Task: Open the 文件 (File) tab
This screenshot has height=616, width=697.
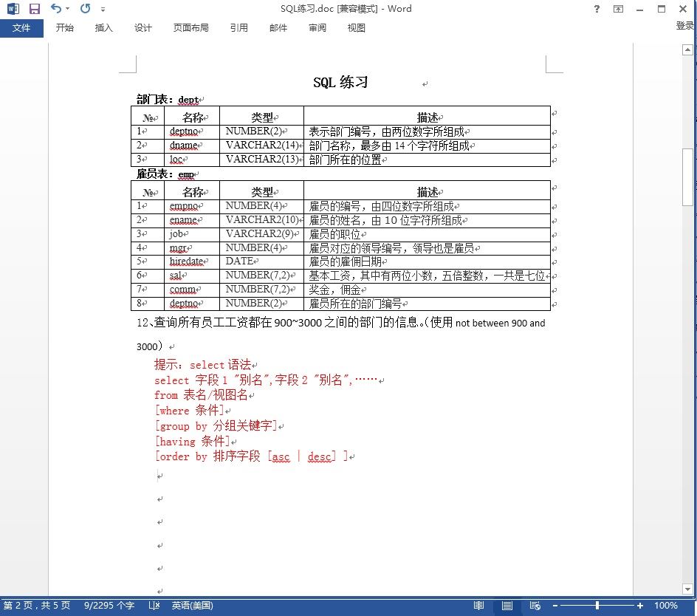Action: 21,28
